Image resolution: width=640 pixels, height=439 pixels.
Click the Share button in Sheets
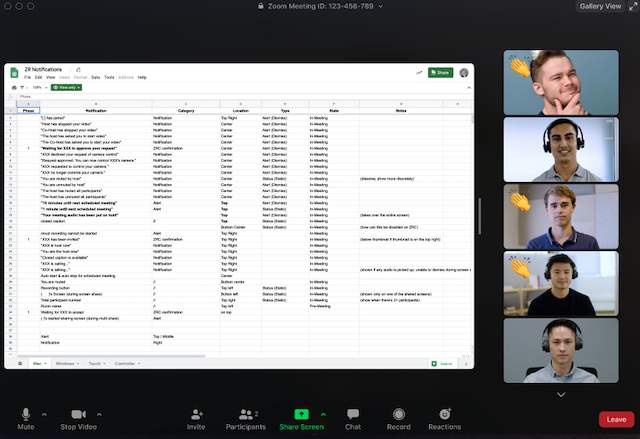pyautogui.click(x=440, y=73)
